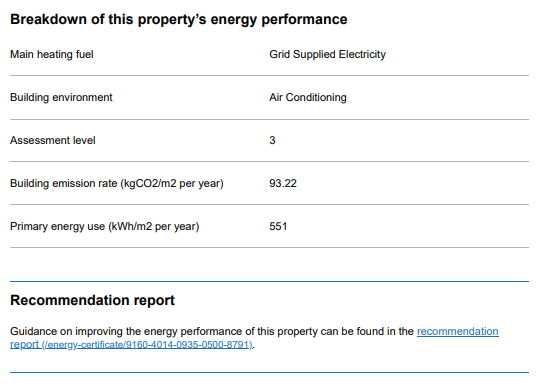Select the 'Main heating fuel' label

coord(52,54)
